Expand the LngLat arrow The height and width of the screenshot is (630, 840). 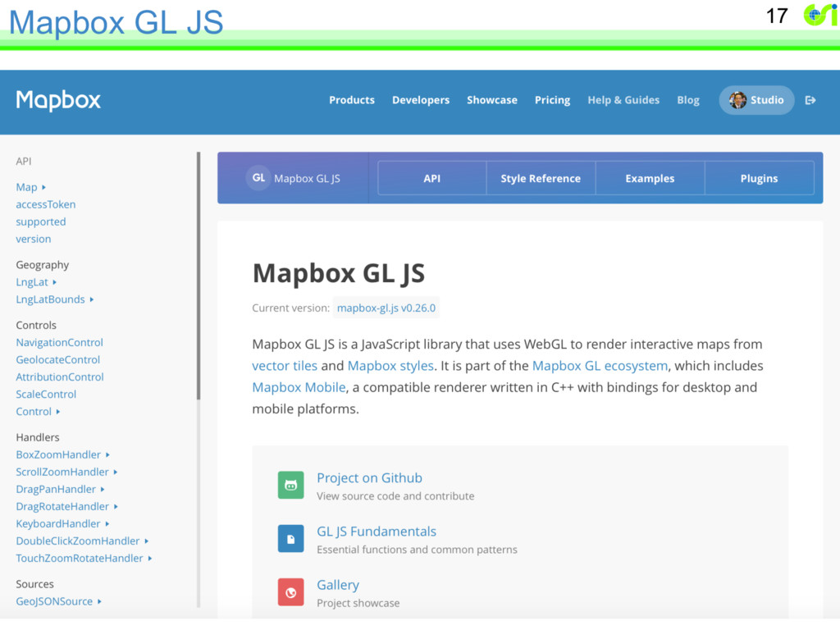tap(55, 282)
